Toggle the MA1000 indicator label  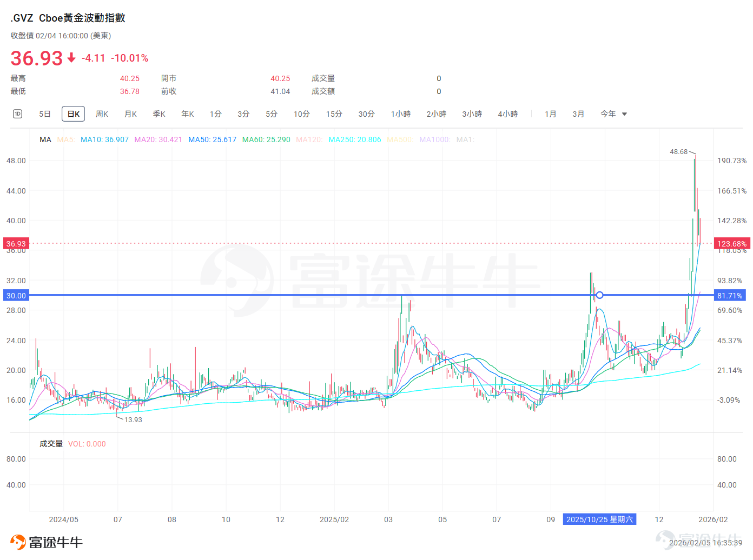click(435, 139)
